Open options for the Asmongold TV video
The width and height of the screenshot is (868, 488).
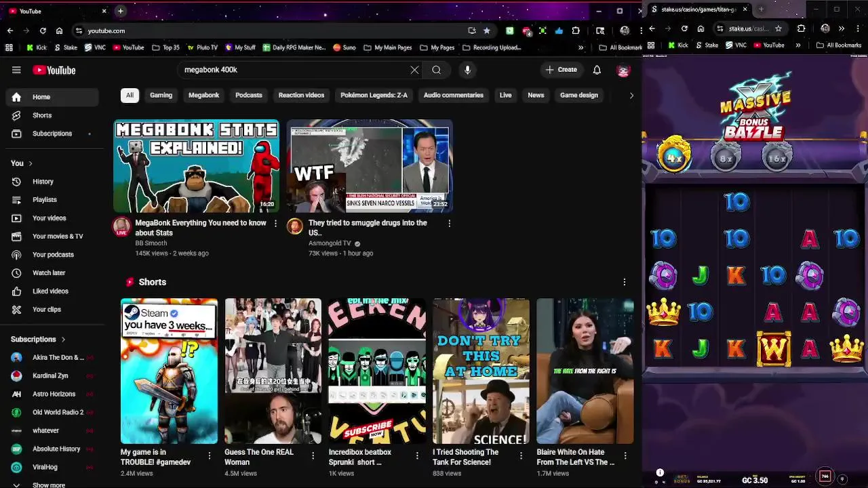tap(449, 223)
